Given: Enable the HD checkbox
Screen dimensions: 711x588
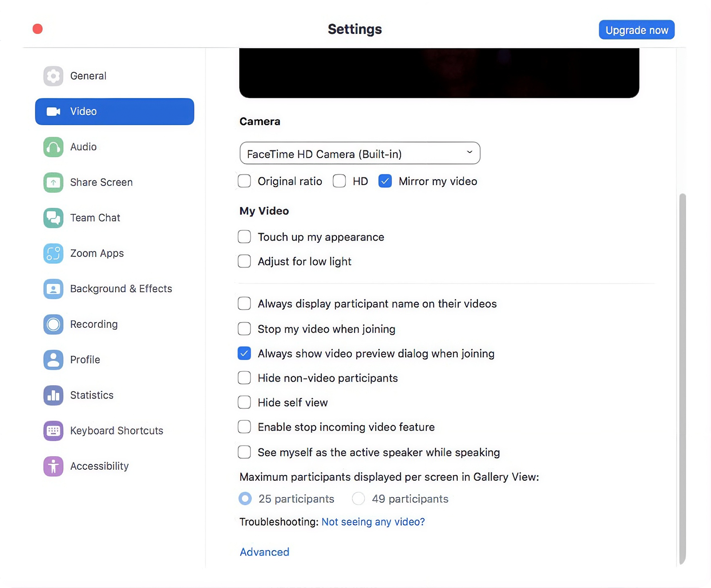Looking at the screenshot, I should (339, 181).
